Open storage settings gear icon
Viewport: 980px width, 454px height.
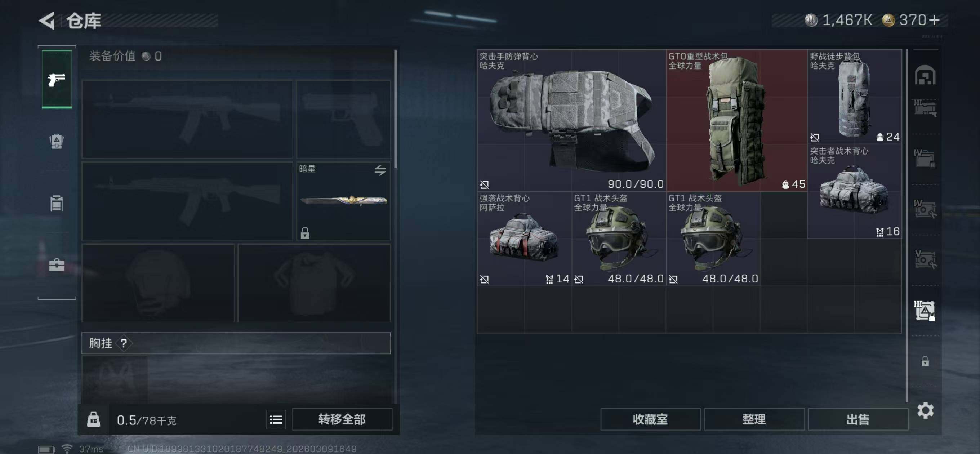(x=925, y=410)
